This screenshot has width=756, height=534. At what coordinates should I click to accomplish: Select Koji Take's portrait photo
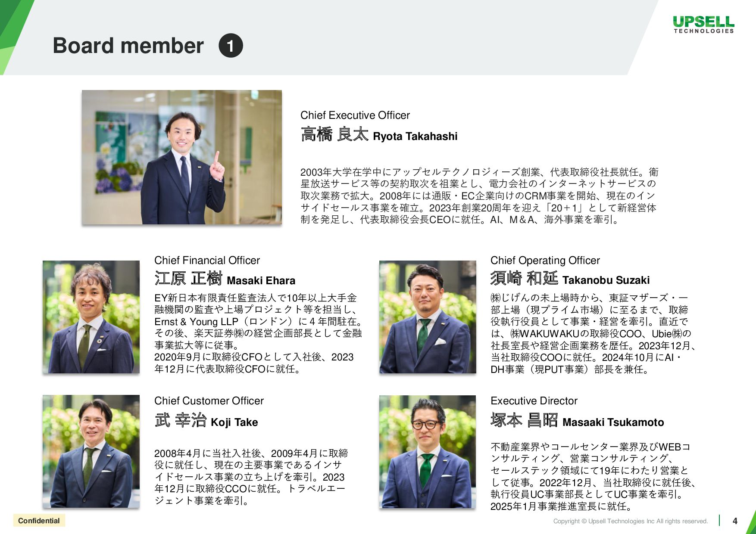[91, 451]
